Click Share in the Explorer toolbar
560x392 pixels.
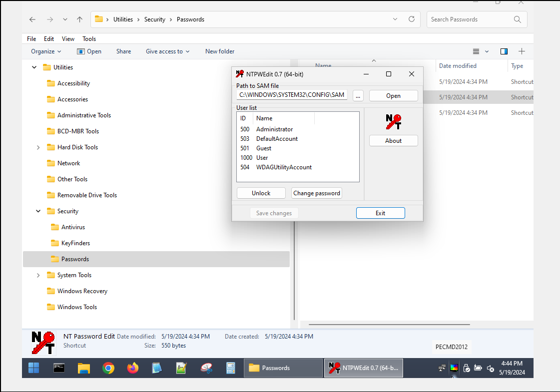[123, 51]
